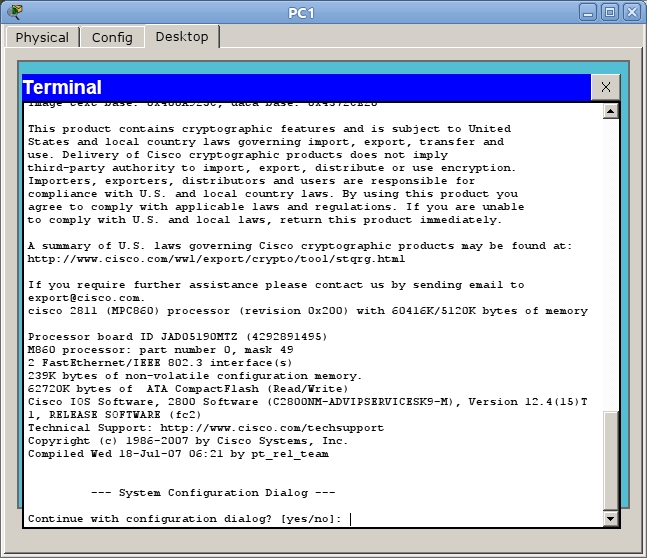The height and width of the screenshot is (558, 647).
Task: Click the export@cisco.com email text
Action: pos(86,298)
